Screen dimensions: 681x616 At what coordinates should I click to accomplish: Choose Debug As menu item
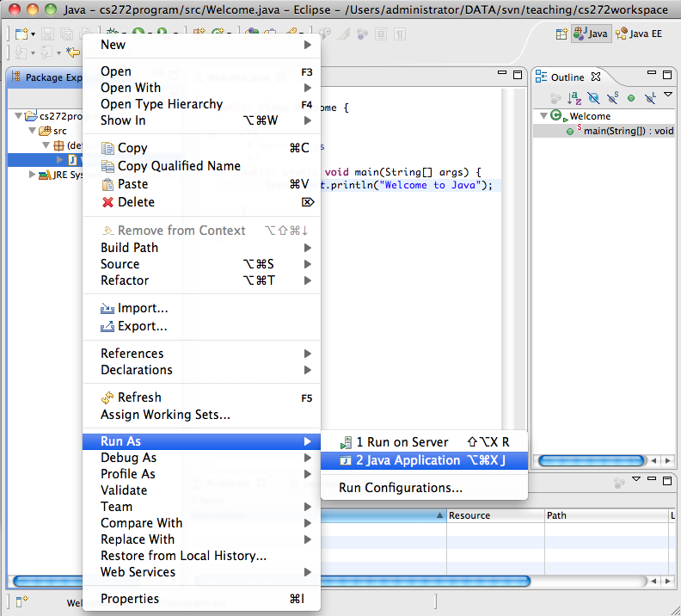[x=201, y=458]
